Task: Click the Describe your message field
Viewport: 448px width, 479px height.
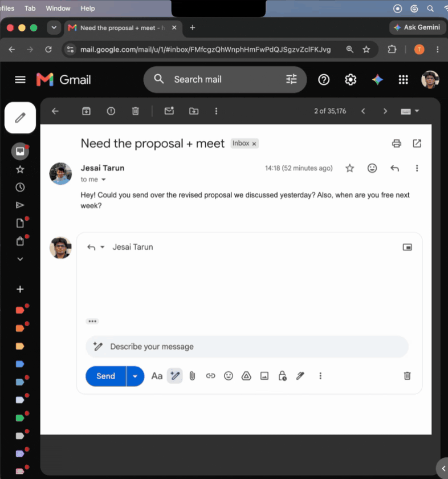Action: coord(247,347)
